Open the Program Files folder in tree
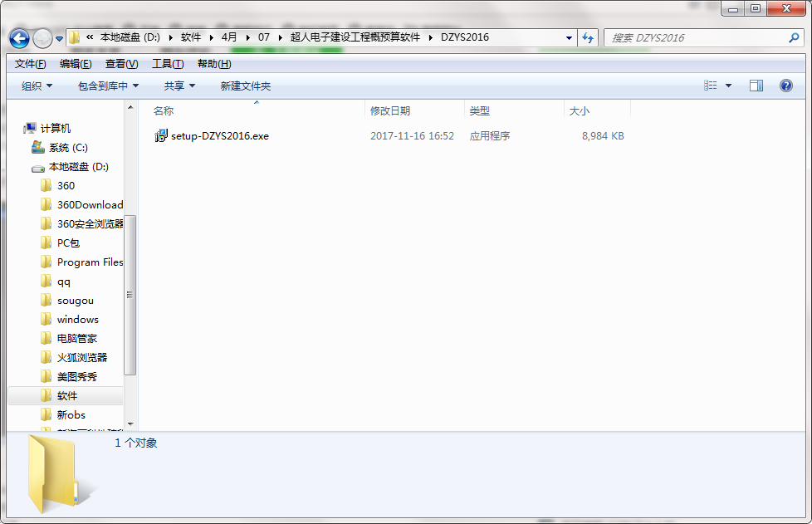This screenshot has height=524, width=812. click(x=90, y=262)
